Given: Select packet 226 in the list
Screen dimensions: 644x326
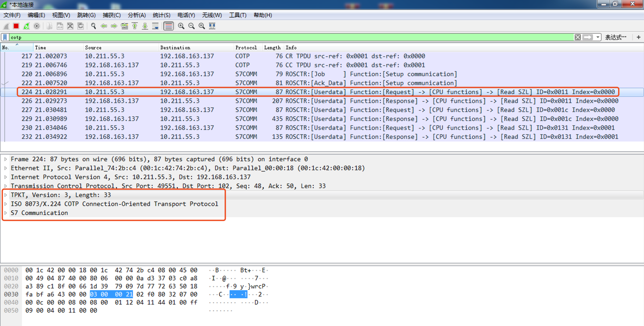Looking at the screenshot, I should 322,101.
